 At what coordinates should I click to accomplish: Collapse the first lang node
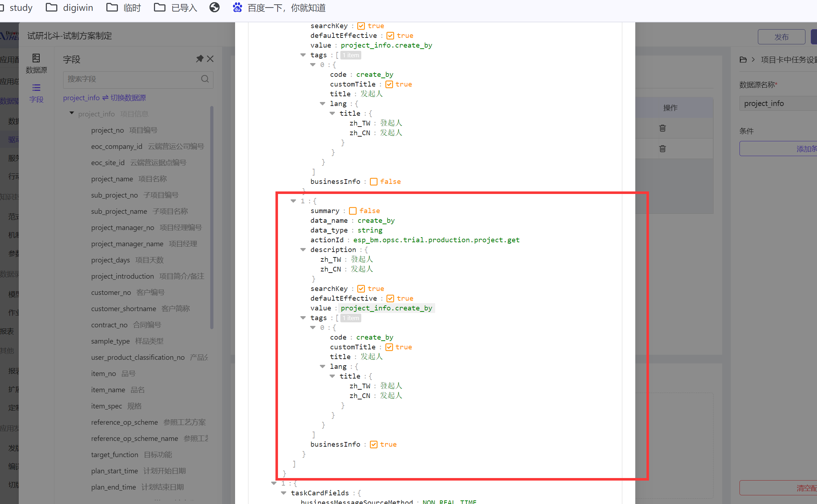point(322,103)
